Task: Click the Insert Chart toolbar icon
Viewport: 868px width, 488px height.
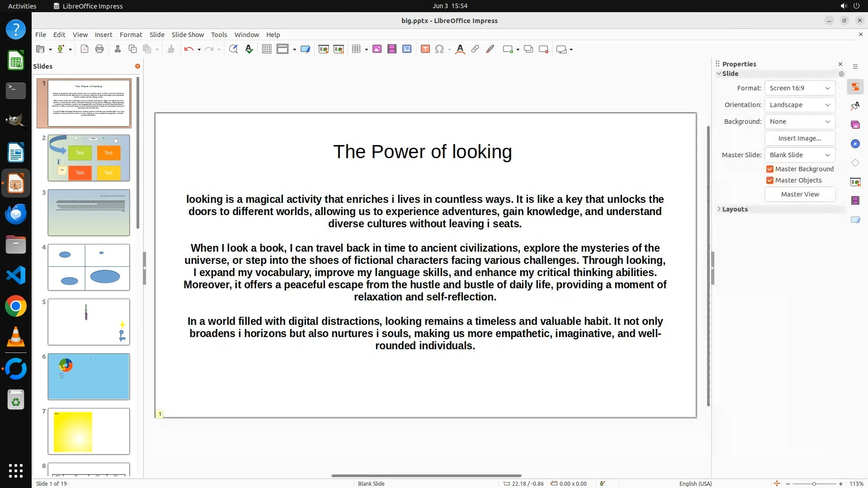Action: point(407,49)
